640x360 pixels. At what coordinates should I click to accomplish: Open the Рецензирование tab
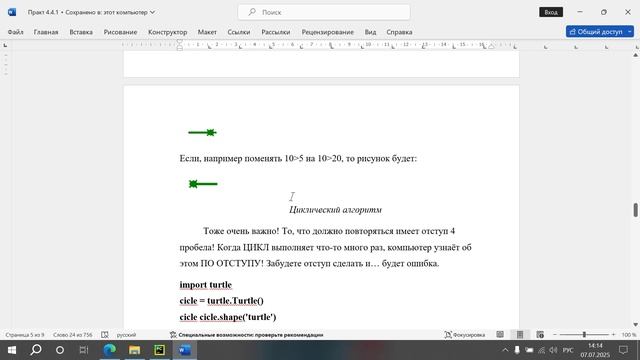(x=327, y=32)
